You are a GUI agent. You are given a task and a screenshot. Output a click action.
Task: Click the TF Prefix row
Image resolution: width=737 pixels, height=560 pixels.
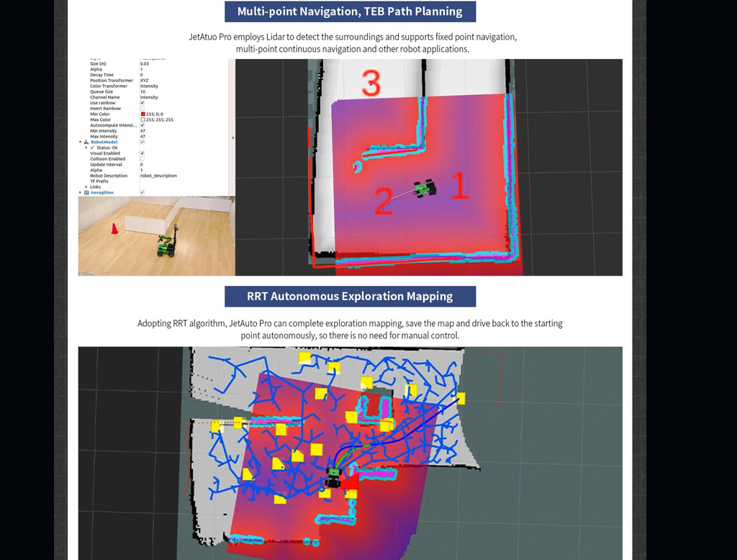(99, 181)
